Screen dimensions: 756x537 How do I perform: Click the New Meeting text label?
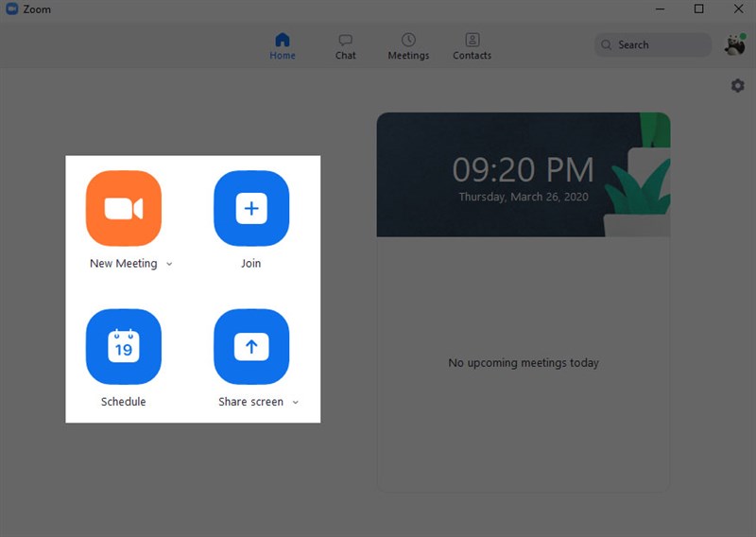tap(124, 264)
